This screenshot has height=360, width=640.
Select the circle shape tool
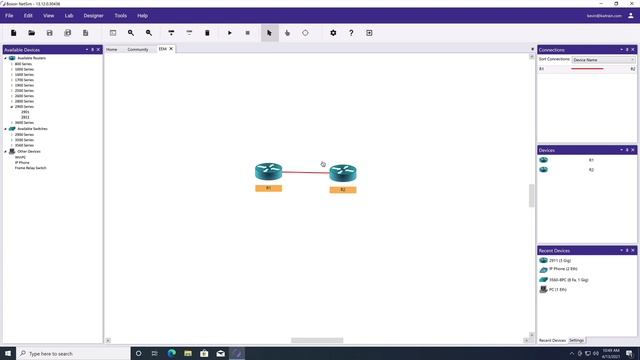pos(305,33)
